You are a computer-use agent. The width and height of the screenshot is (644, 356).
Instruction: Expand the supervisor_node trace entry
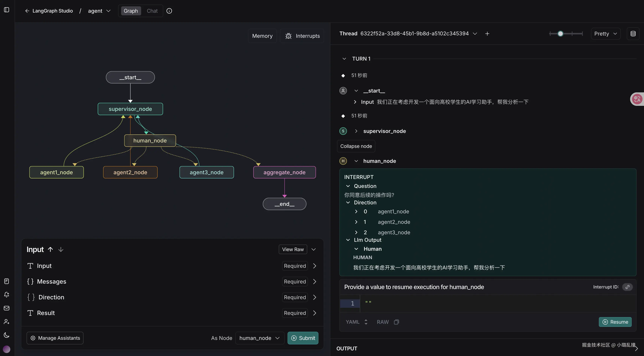[x=356, y=131]
